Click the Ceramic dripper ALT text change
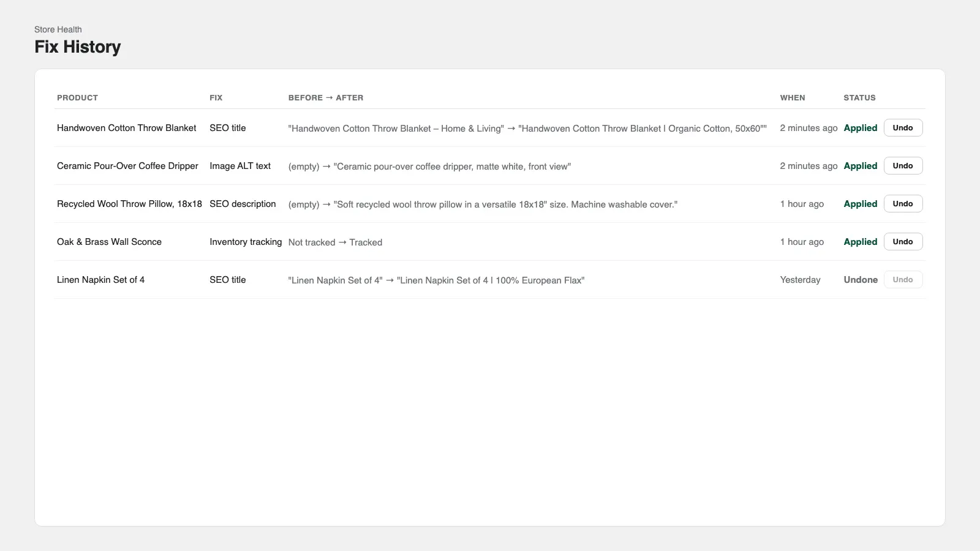Viewport: 980px width, 551px height. point(429,167)
